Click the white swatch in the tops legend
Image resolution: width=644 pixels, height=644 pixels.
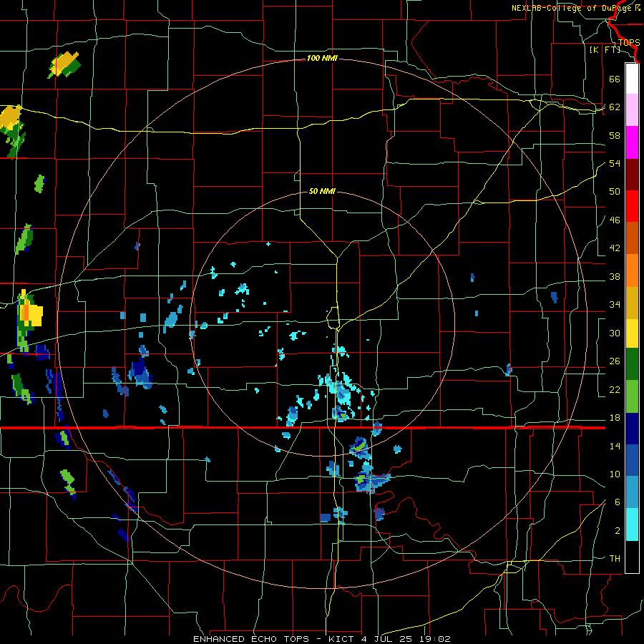tap(632, 79)
